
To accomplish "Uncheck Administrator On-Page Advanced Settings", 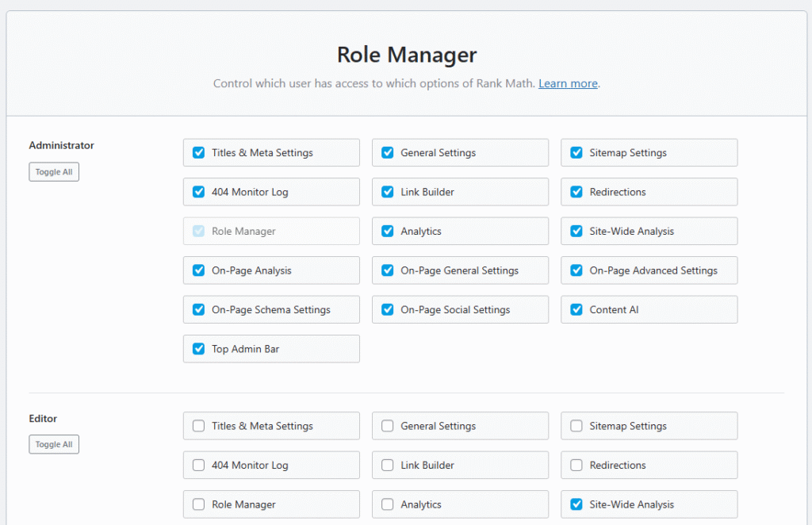I will (x=576, y=270).
